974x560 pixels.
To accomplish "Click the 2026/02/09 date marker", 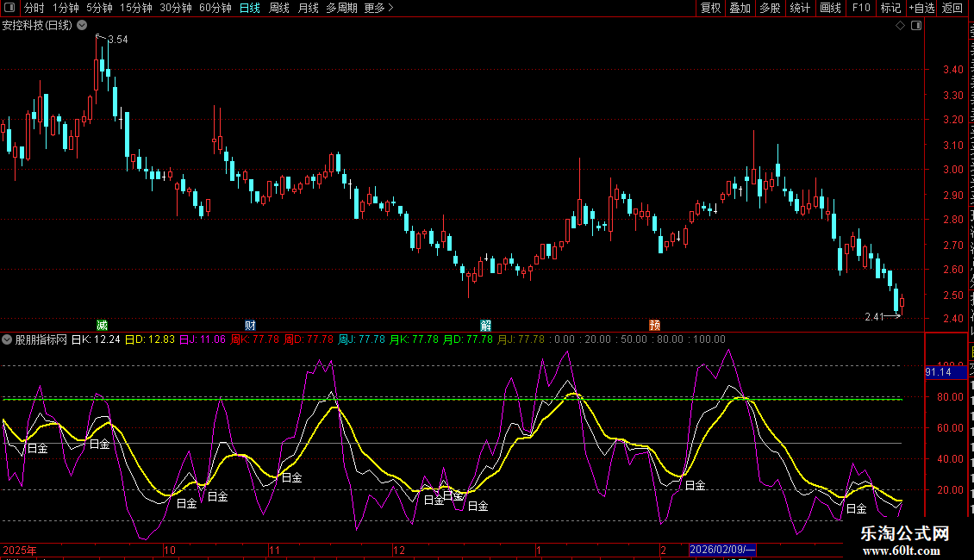I will [x=721, y=550].
